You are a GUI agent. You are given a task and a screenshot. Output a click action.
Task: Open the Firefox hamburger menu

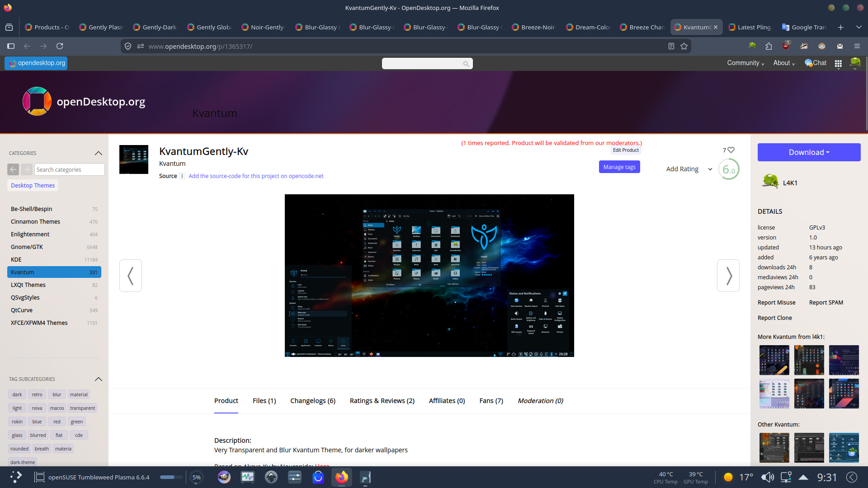point(857,46)
